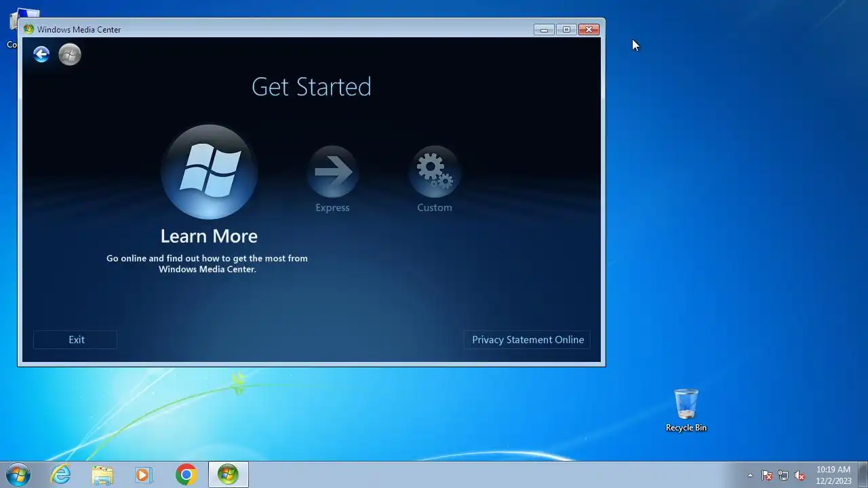Screen dimensions: 868x488
Task: Launch Windows Media Player from taskbar
Action: [x=144, y=474]
